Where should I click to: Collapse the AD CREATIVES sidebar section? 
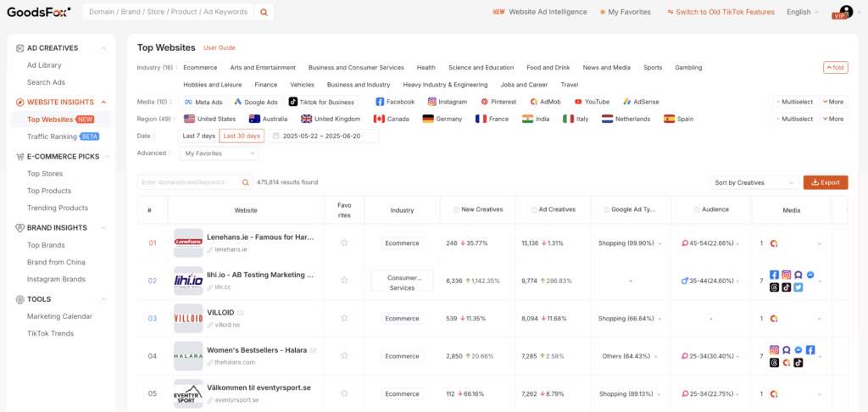(103, 48)
